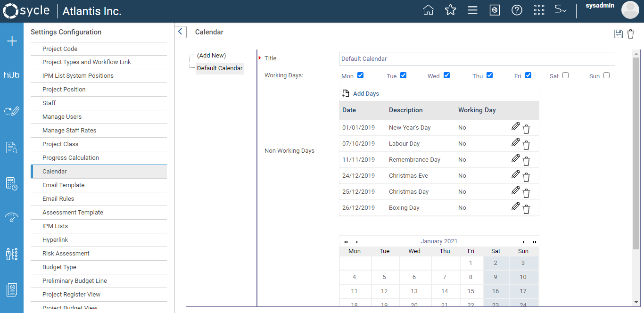Screen dimensions: 644x313
Task: Click the plus icon in left sidebar
Action: [12, 41]
